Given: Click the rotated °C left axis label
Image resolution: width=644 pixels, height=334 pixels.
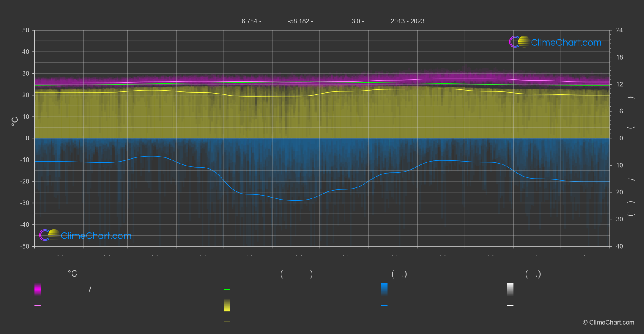Looking at the screenshot, I should (x=15, y=121).
